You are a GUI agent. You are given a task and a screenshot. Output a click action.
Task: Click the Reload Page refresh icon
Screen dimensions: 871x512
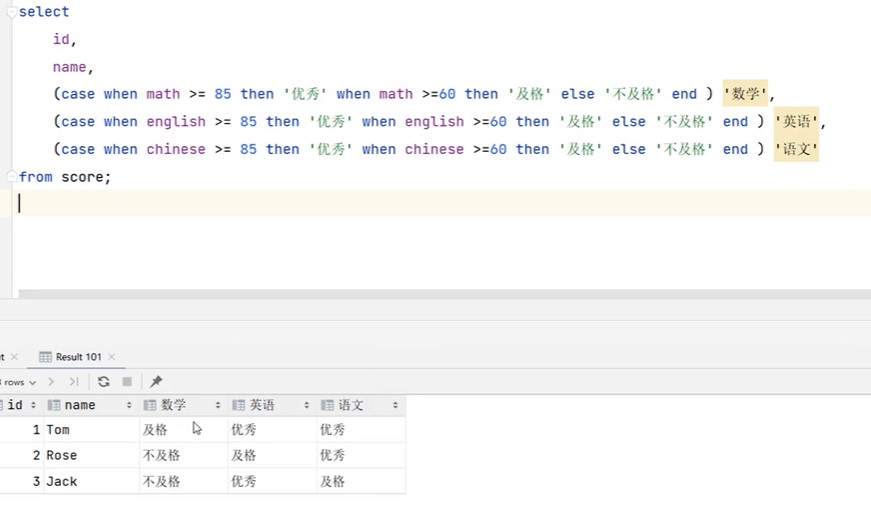click(x=103, y=382)
